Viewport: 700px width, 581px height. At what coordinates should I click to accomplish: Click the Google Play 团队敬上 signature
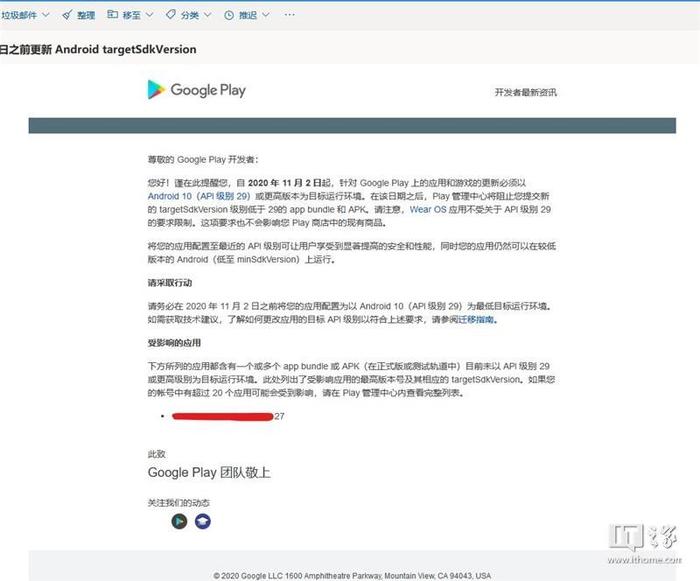[x=209, y=472]
